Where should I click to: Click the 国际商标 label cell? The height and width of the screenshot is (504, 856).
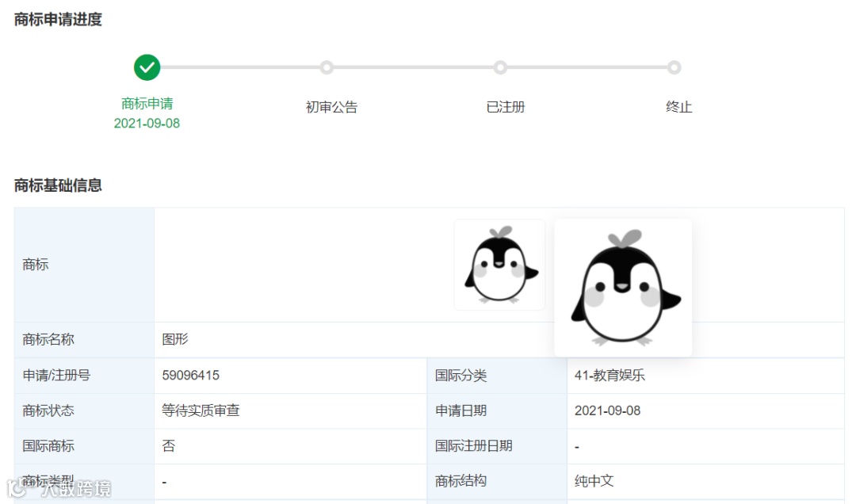pyautogui.click(x=84, y=446)
